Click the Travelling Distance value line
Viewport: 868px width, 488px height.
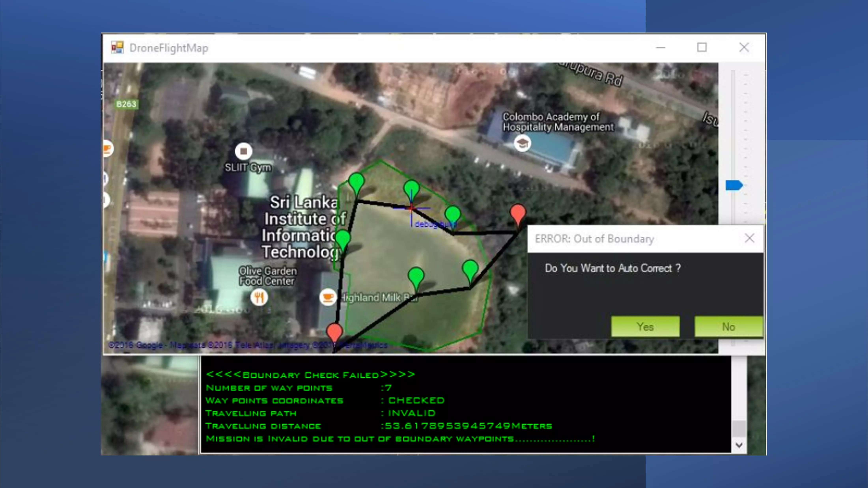379,426
